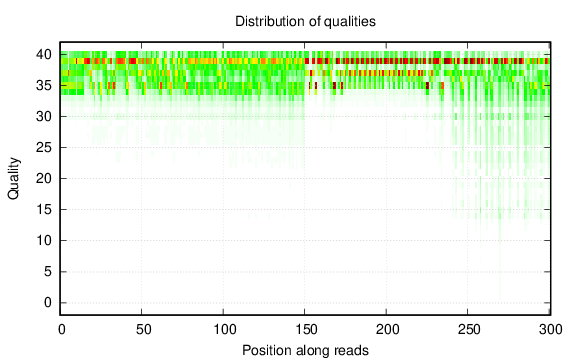This screenshot has height=360, width=576.
Task: Click the 20 tick label on quality axis
Action: click(44, 179)
